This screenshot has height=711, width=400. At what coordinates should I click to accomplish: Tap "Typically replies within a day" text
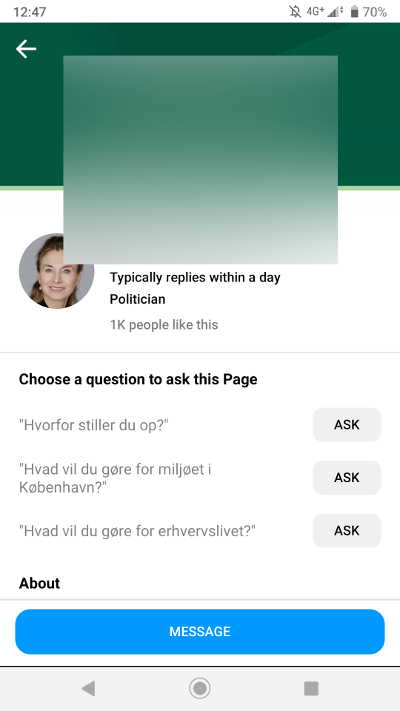(195, 278)
